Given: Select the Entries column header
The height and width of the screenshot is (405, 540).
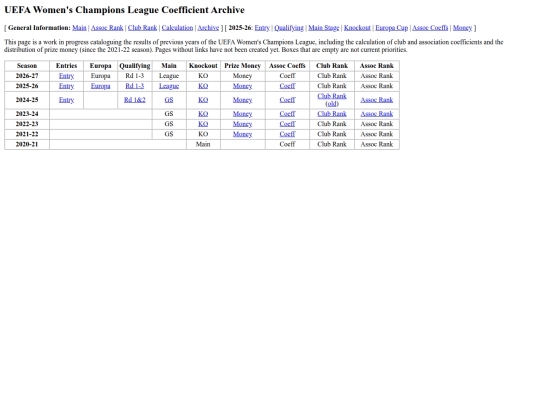Looking at the screenshot, I should tap(66, 66).
